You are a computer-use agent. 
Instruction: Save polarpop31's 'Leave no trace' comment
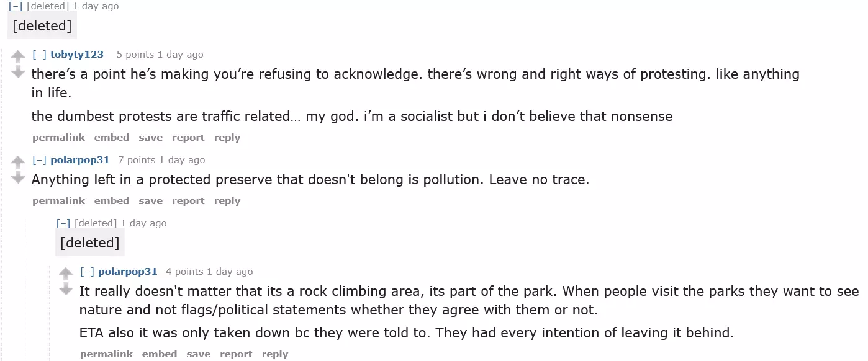(x=151, y=201)
